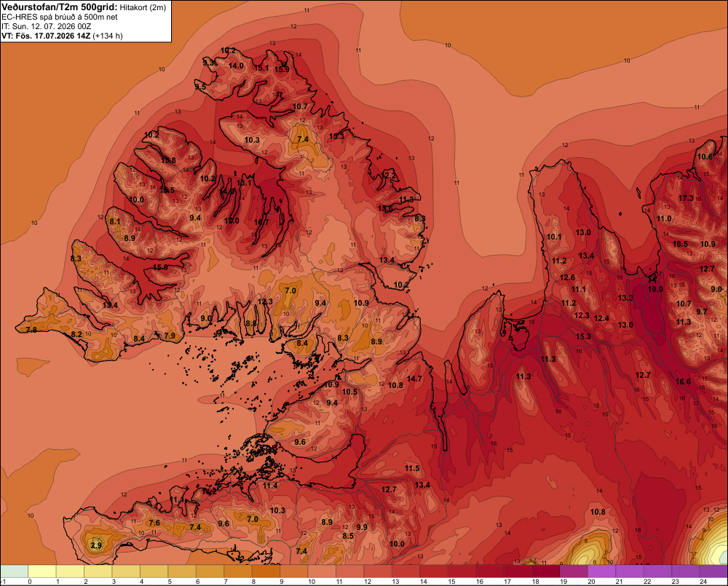This screenshot has width=728, height=586.
Task: Click the 2.9 temperature value on the map
Action: tap(96, 546)
